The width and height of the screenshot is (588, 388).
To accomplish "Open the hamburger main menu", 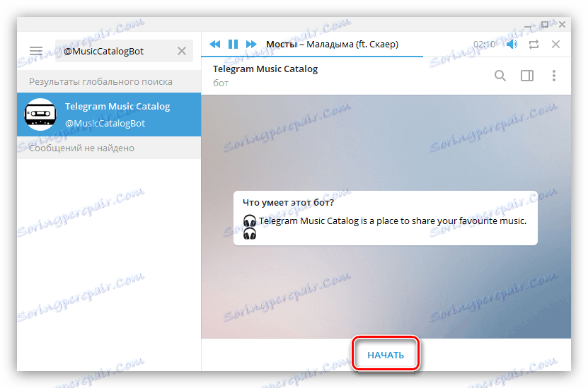I will [x=36, y=51].
